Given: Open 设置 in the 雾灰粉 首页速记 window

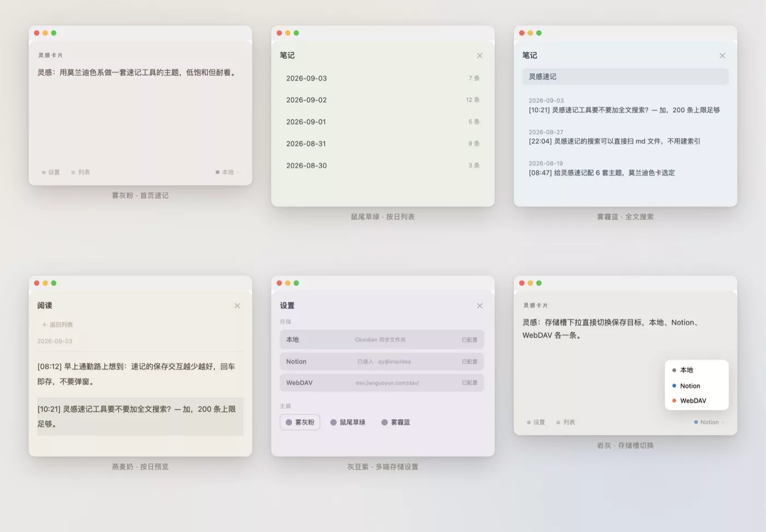Looking at the screenshot, I should (x=51, y=172).
